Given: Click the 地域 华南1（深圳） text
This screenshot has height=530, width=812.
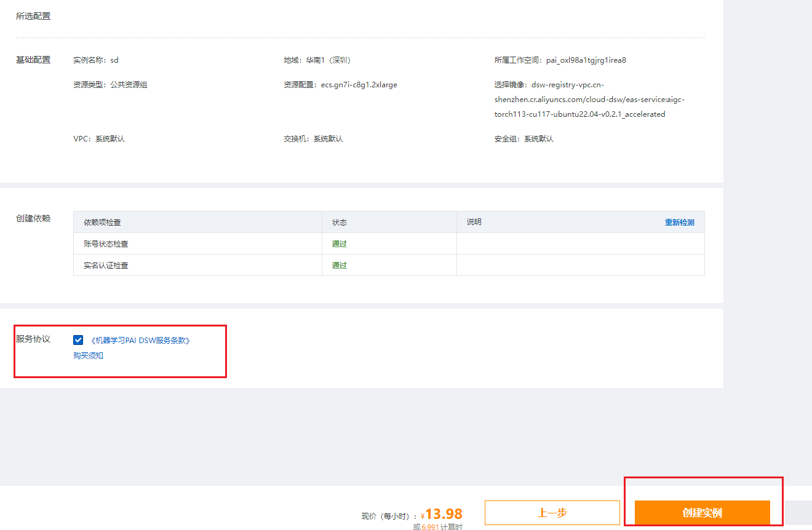Looking at the screenshot, I should [317, 60].
